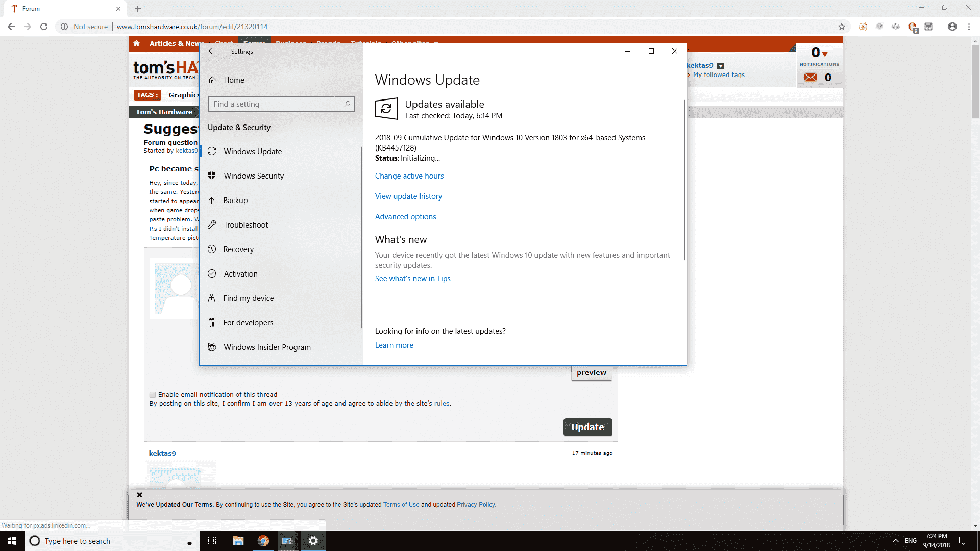
Task: Open Settings Home
Action: click(227, 80)
